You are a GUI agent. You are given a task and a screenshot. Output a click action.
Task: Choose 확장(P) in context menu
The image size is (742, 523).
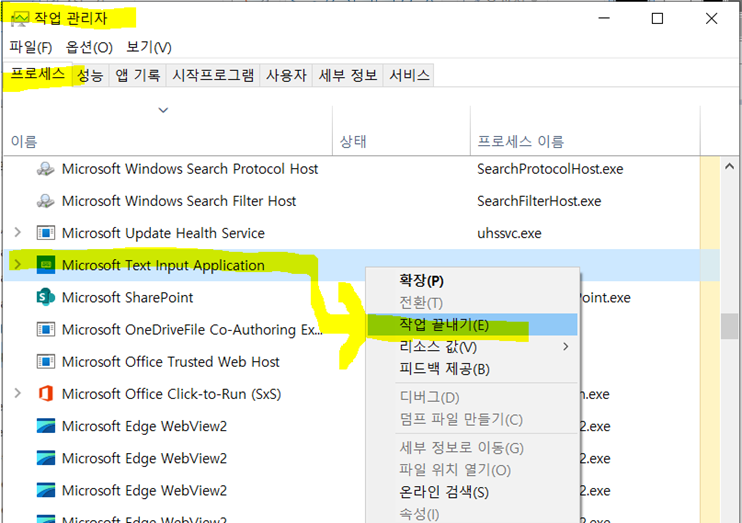click(x=472, y=281)
